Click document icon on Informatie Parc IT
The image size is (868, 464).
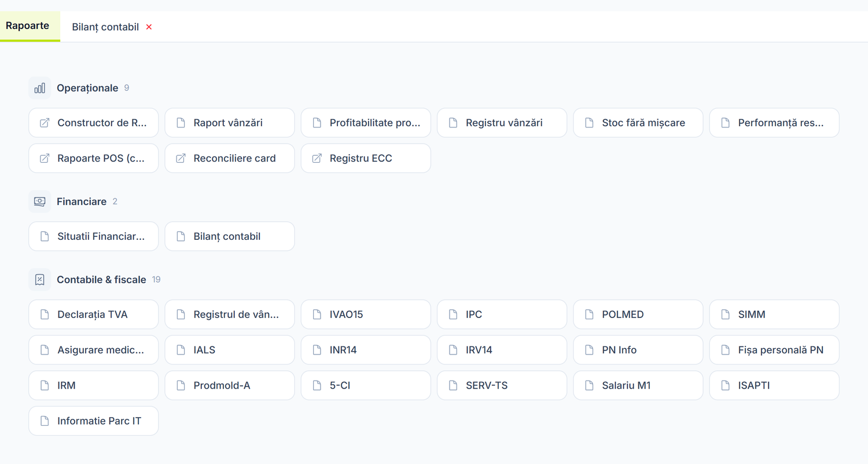click(45, 421)
